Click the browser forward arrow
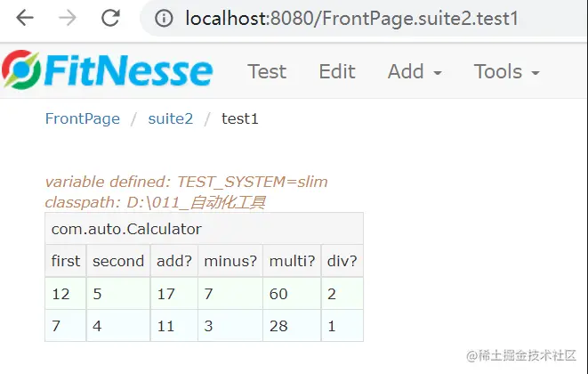The height and width of the screenshot is (374, 588). [68, 18]
